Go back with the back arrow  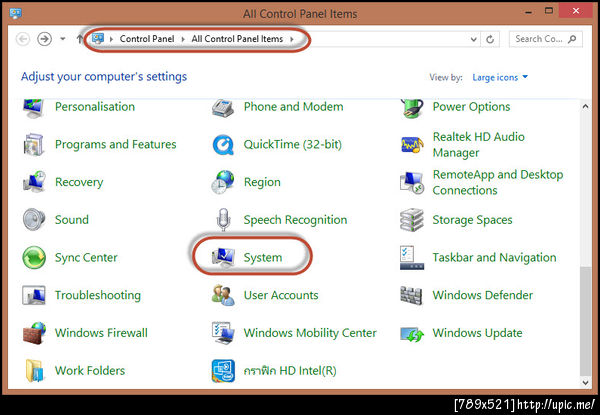(x=23, y=39)
